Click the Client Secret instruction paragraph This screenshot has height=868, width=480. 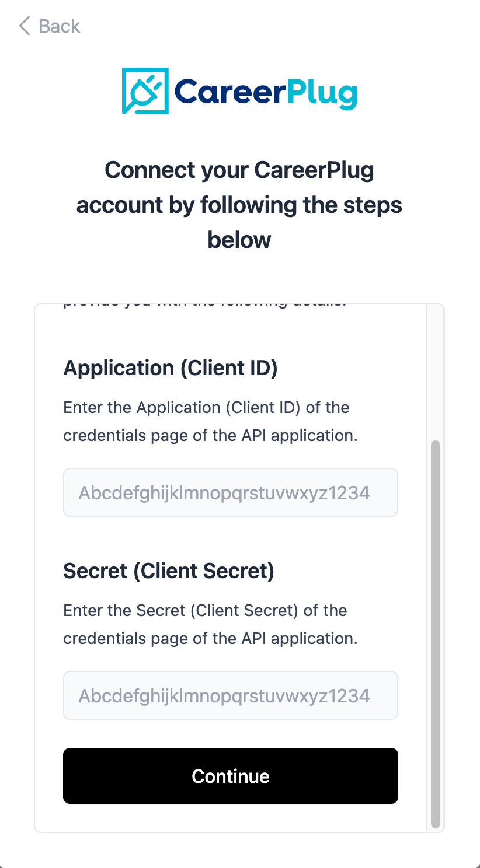tap(210, 624)
